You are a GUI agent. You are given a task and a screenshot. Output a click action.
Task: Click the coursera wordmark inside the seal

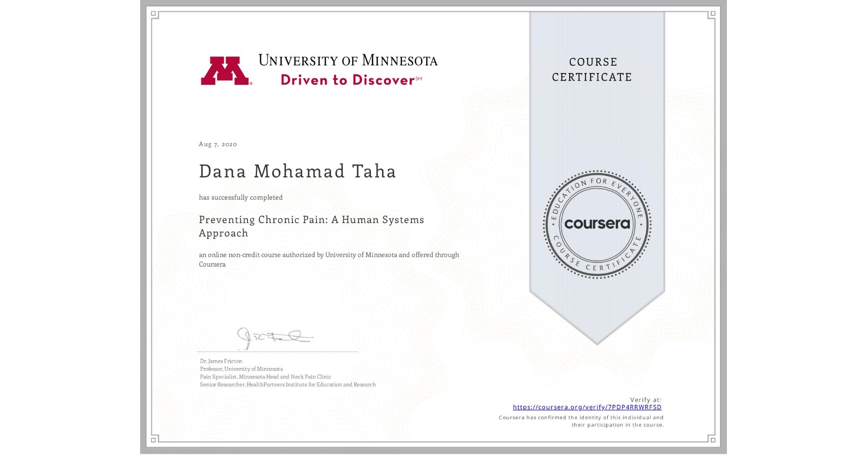pyautogui.click(x=597, y=224)
